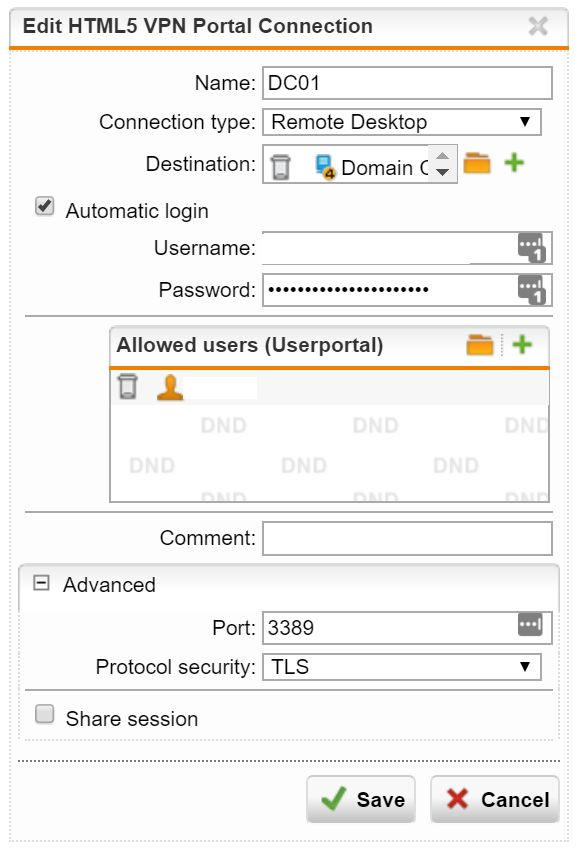Delete the allowed user with trash icon

tap(128, 387)
